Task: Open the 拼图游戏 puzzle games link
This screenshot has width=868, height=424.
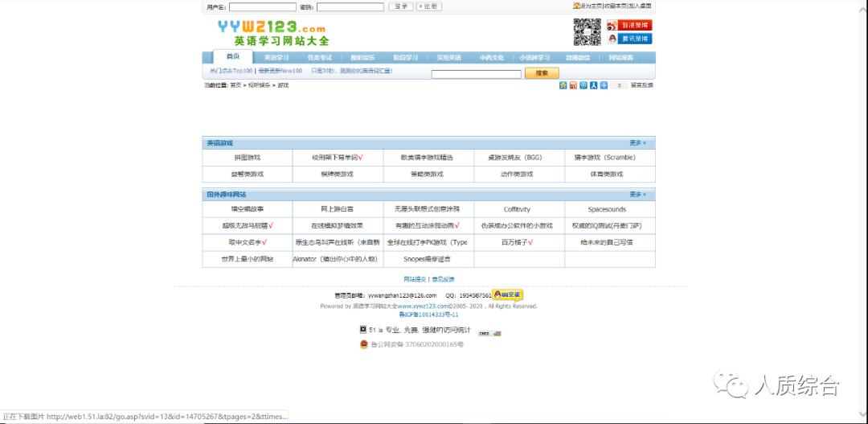Action: point(247,158)
